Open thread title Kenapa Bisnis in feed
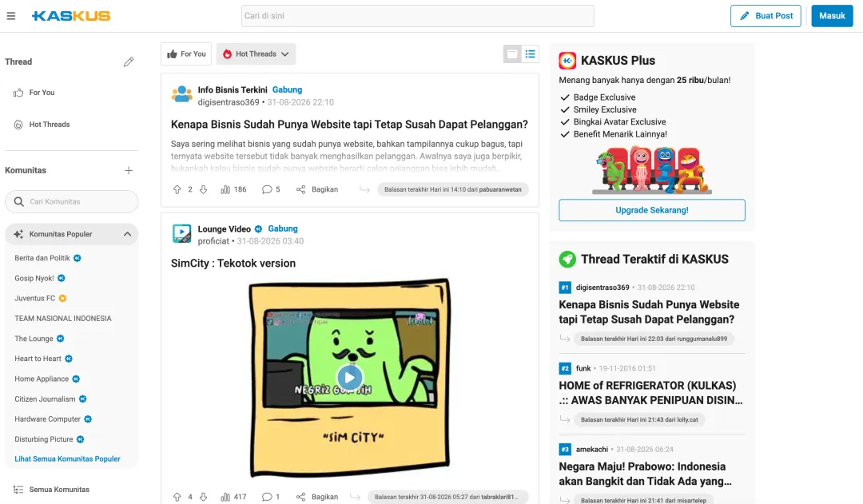The width and height of the screenshot is (863, 504). 349,125
